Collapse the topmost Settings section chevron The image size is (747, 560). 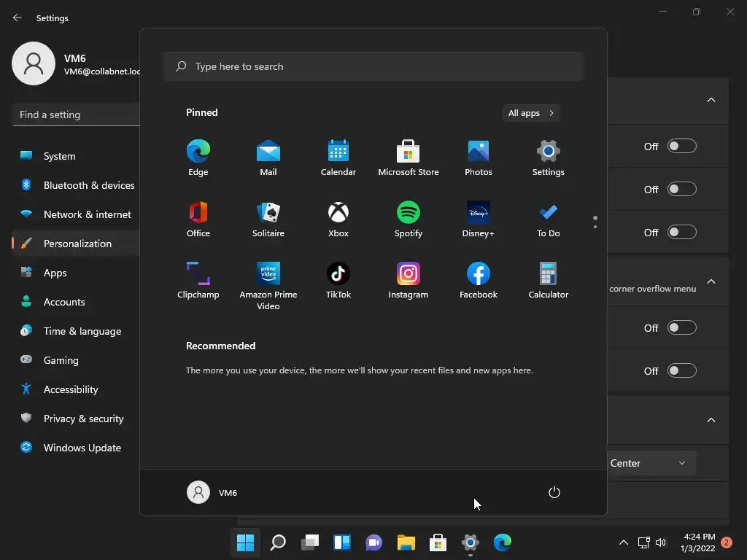pos(711,100)
